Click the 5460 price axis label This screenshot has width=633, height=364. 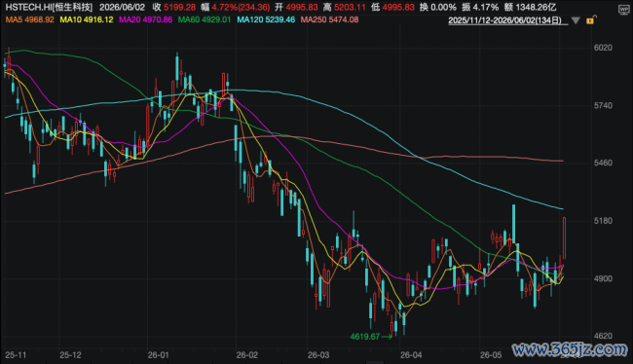coord(603,164)
